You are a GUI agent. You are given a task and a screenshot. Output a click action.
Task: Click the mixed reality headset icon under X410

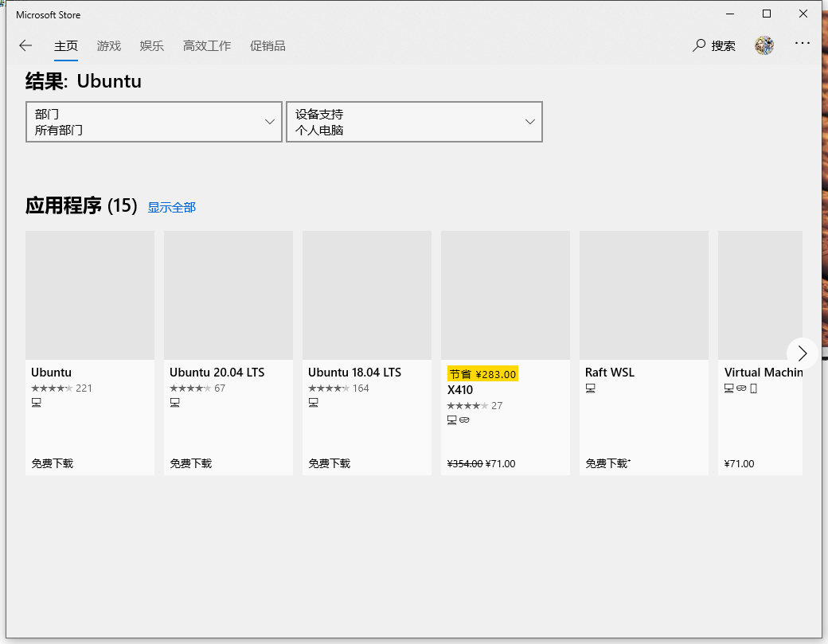tap(465, 420)
